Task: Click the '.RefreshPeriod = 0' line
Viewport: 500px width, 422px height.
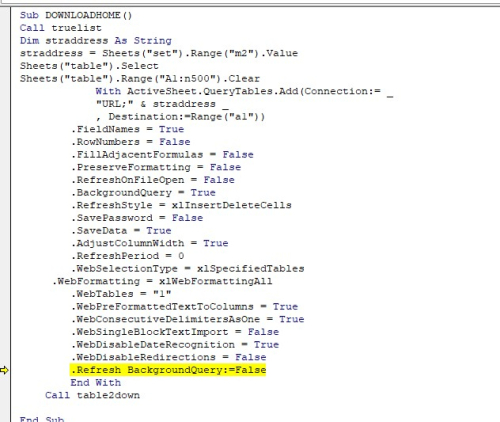Action: point(127,256)
